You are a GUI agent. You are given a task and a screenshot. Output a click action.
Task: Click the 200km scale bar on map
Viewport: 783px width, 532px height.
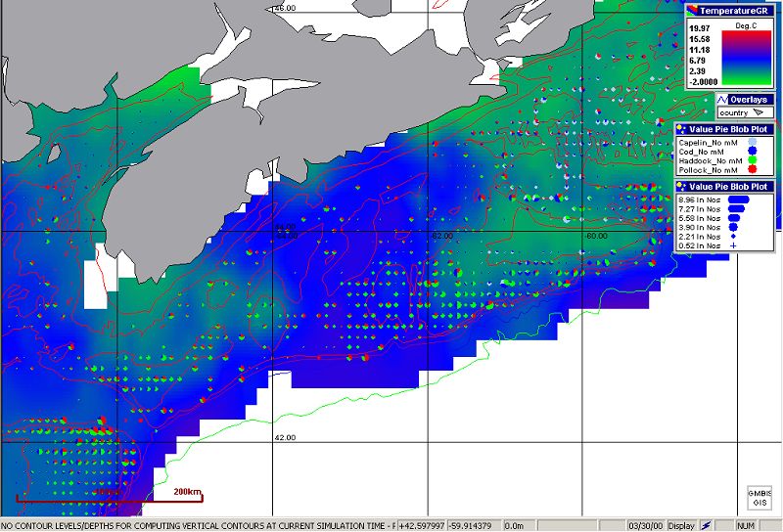tap(110, 499)
